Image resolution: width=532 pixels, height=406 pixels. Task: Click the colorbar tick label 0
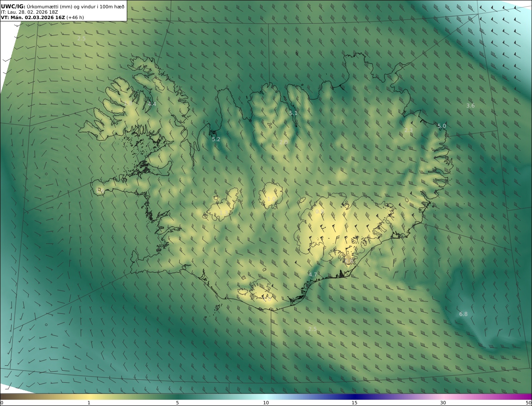(2, 403)
